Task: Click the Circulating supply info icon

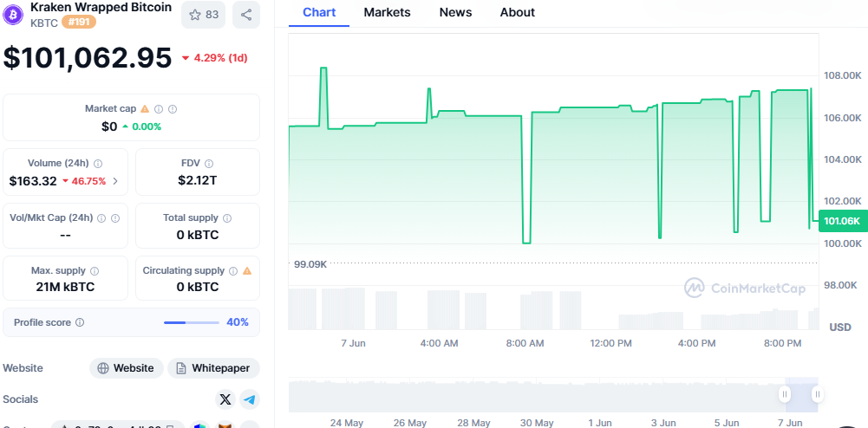Action: [233, 271]
